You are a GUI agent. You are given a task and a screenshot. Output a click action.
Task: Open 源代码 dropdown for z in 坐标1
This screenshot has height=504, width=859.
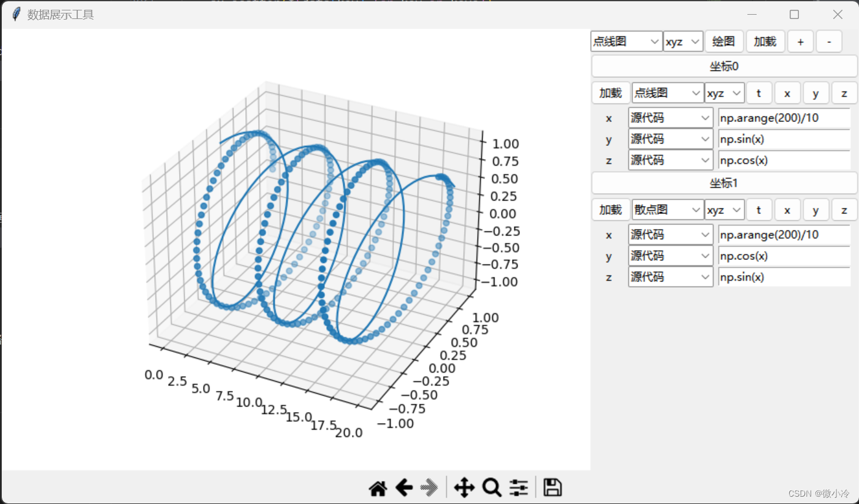[x=671, y=277]
